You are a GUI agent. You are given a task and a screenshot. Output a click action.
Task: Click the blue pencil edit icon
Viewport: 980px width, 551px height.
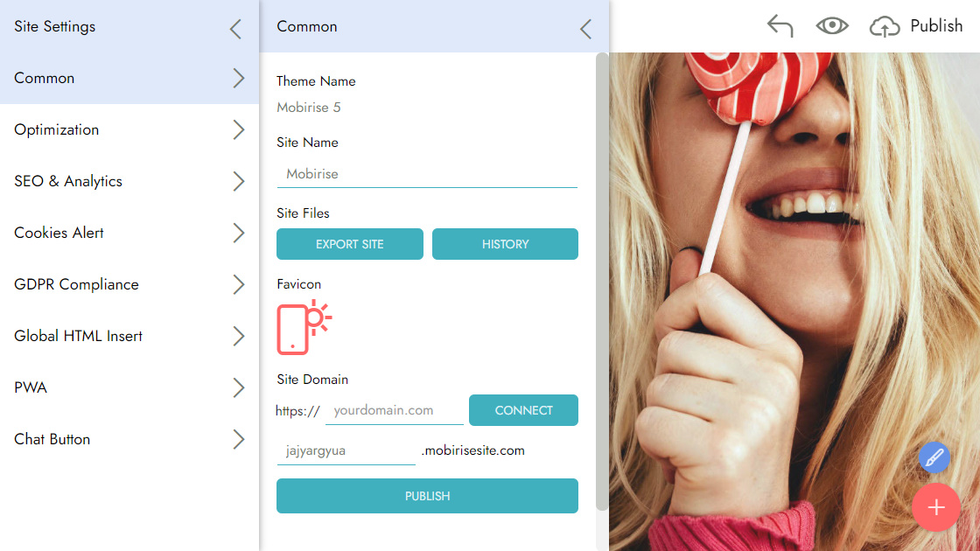tap(934, 457)
